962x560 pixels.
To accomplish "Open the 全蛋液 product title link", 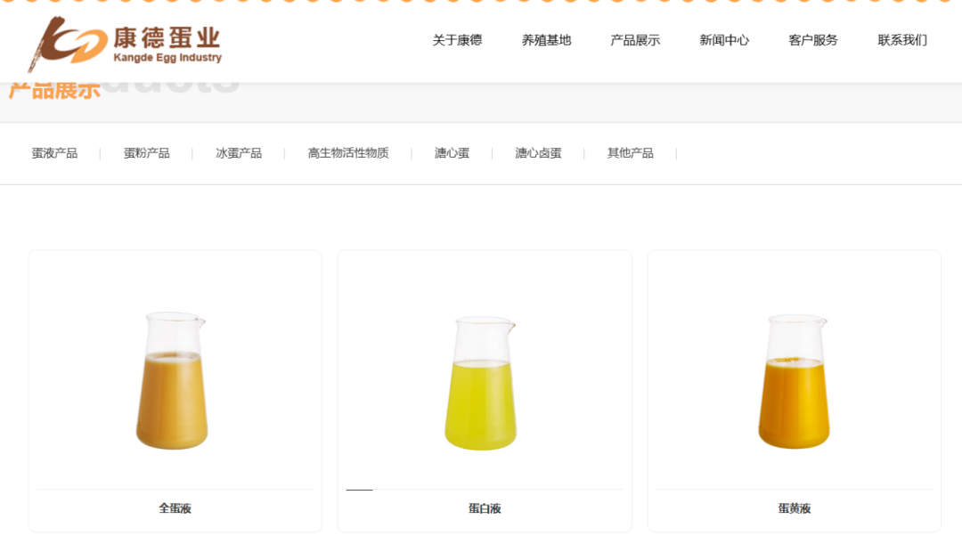I will [175, 508].
